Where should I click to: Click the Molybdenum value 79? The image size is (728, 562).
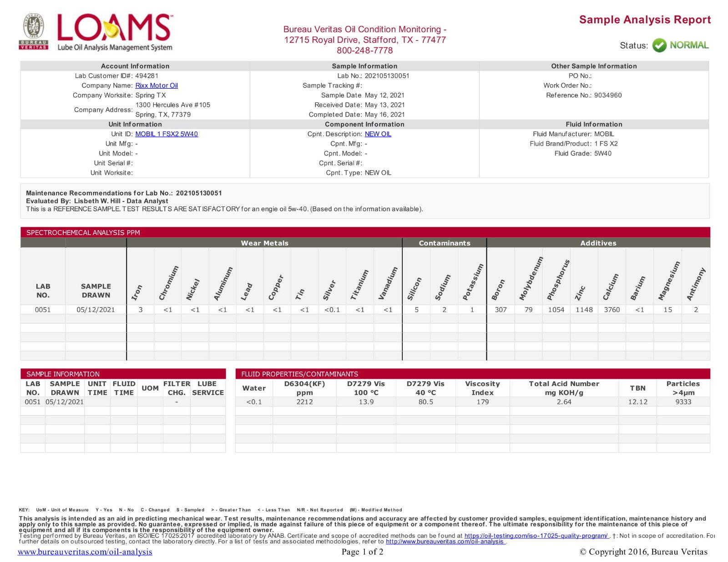pyautogui.click(x=528, y=310)
